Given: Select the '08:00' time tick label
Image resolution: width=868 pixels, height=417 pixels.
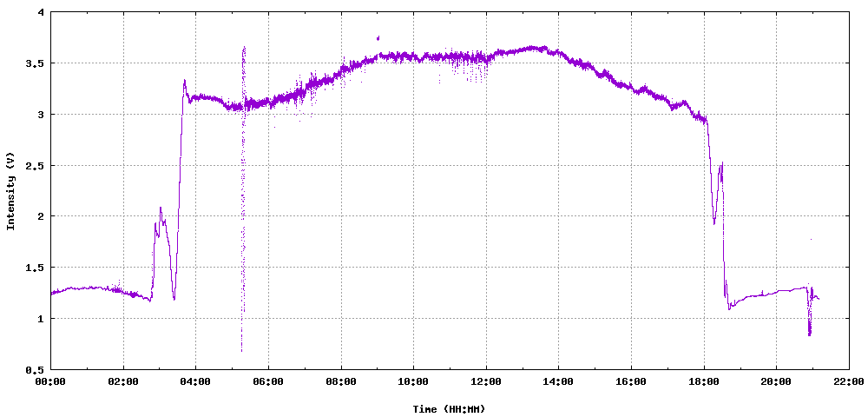Looking at the screenshot, I should [x=341, y=381].
